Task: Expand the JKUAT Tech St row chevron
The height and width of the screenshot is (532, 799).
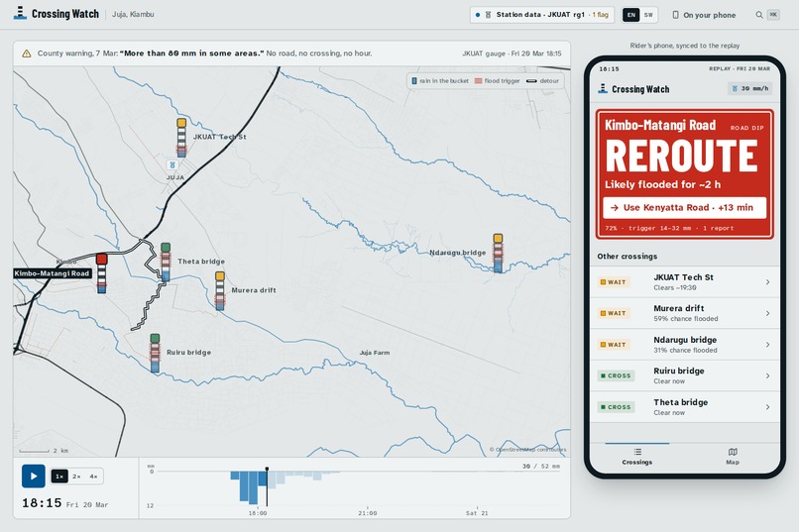Action: tap(767, 282)
